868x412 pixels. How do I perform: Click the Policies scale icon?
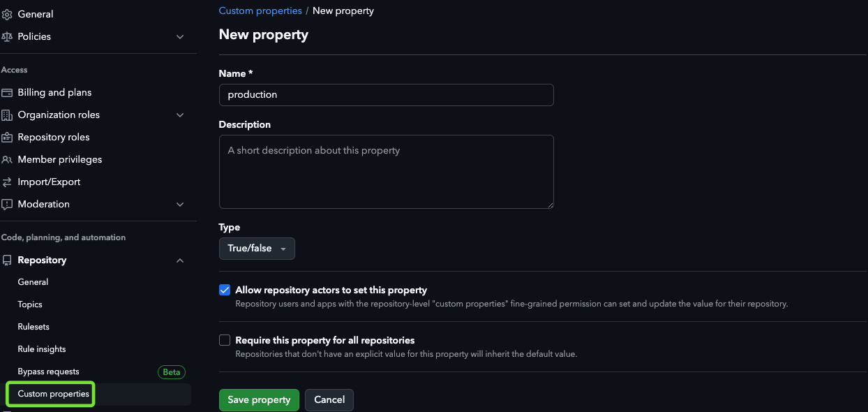7,36
